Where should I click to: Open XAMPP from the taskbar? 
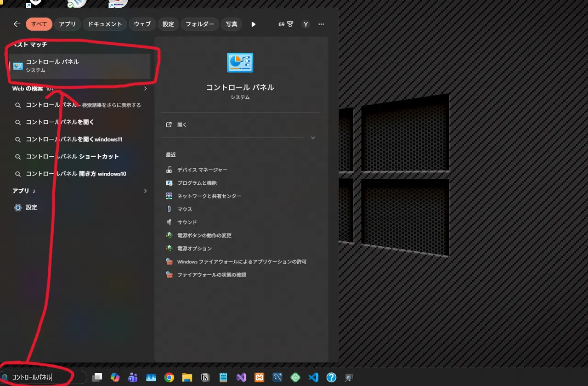(259, 377)
